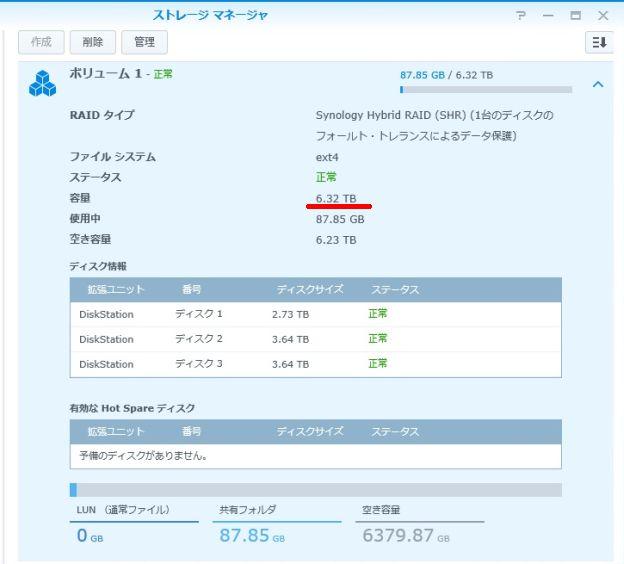
Task: Click the 87.85 GB / 6.32 TB summary text
Action: click(x=446, y=75)
